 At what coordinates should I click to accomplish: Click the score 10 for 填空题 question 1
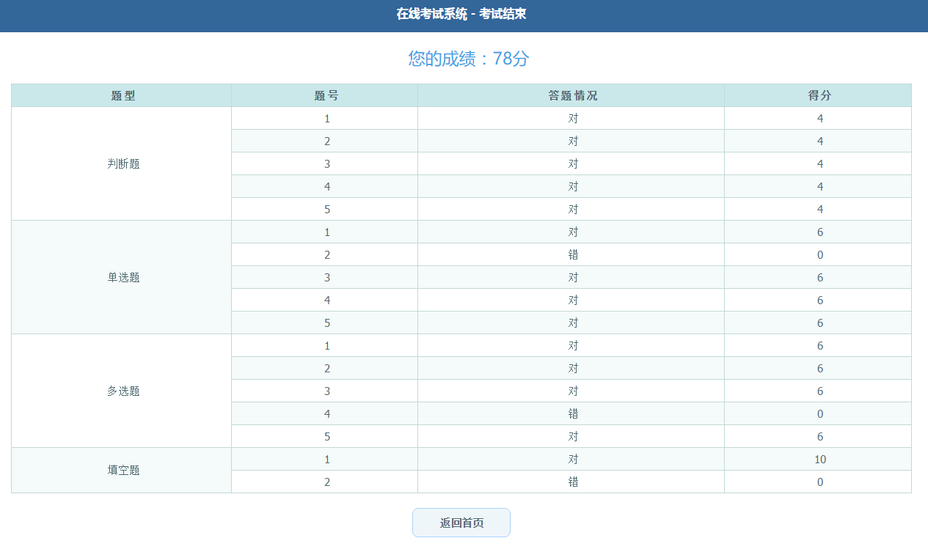point(819,459)
